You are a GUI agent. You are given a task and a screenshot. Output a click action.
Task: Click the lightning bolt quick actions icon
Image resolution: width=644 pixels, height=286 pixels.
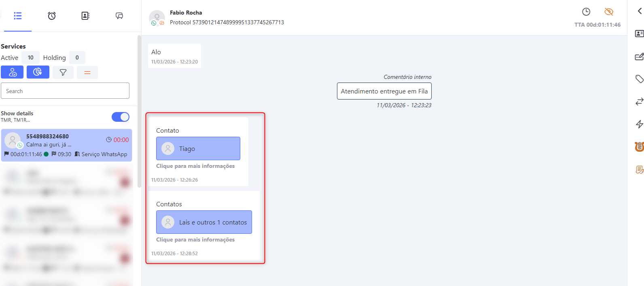click(x=640, y=124)
